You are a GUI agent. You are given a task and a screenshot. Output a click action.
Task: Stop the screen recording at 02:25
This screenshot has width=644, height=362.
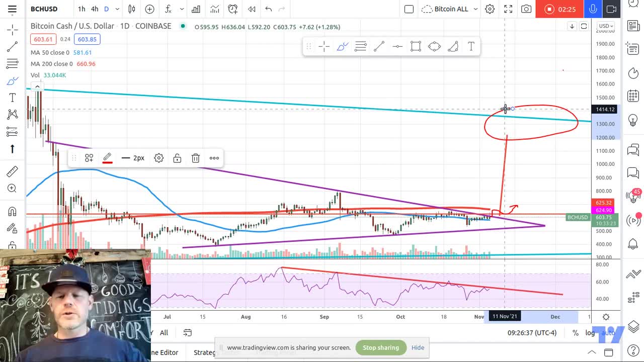coord(559,9)
